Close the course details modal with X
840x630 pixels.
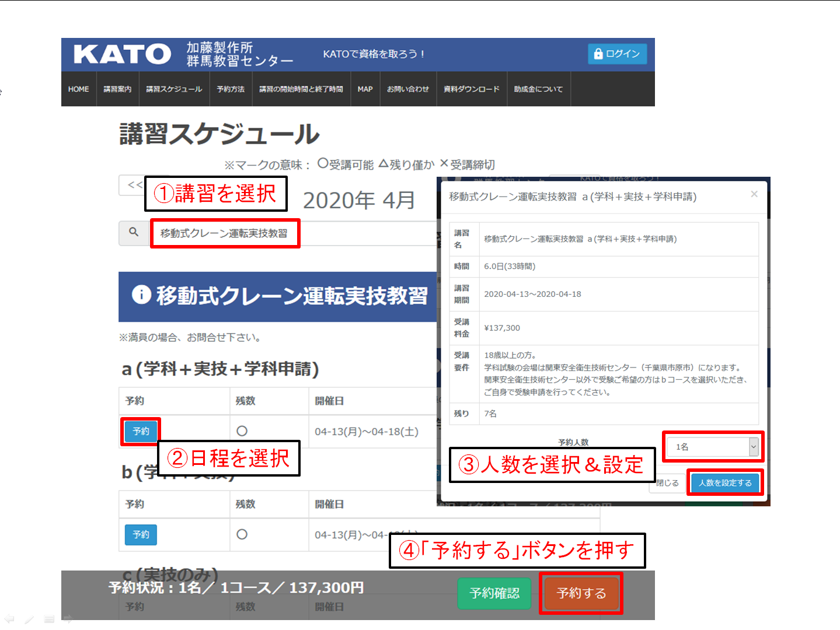click(754, 194)
